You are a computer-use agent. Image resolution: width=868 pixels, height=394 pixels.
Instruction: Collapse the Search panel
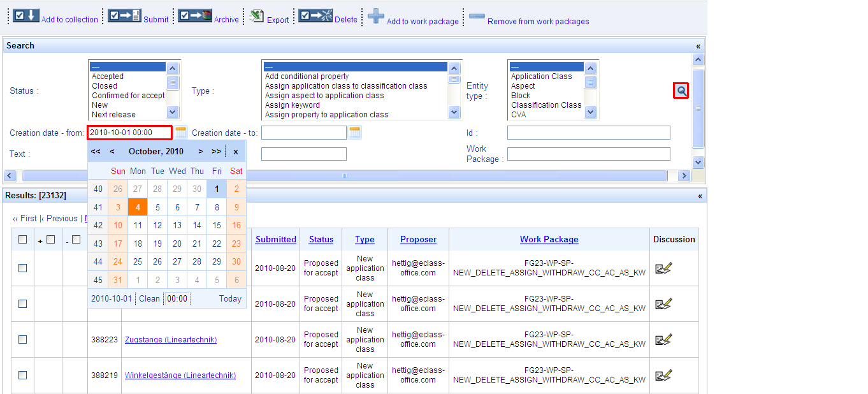(698, 46)
